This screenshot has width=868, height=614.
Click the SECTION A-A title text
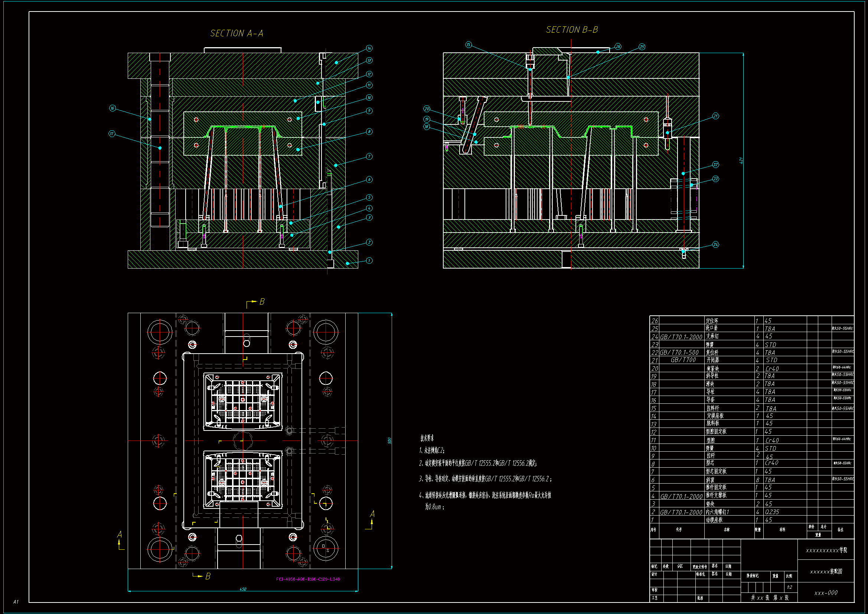[x=236, y=34]
